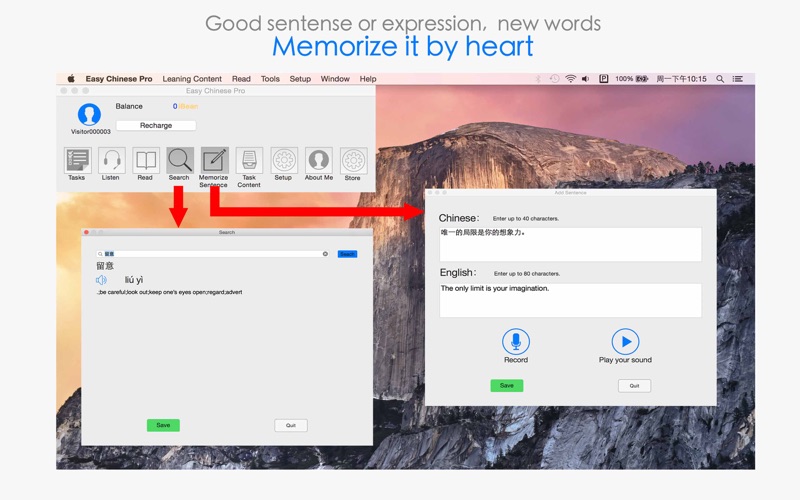Open the Memorize Sentence pencil icon
This screenshot has width=800, height=500.
point(214,160)
